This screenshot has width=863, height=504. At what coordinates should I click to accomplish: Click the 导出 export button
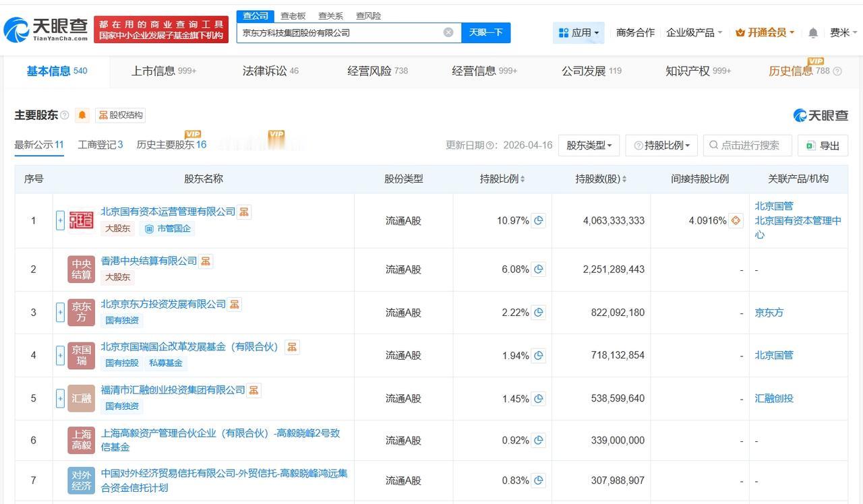pyautogui.click(x=823, y=146)
